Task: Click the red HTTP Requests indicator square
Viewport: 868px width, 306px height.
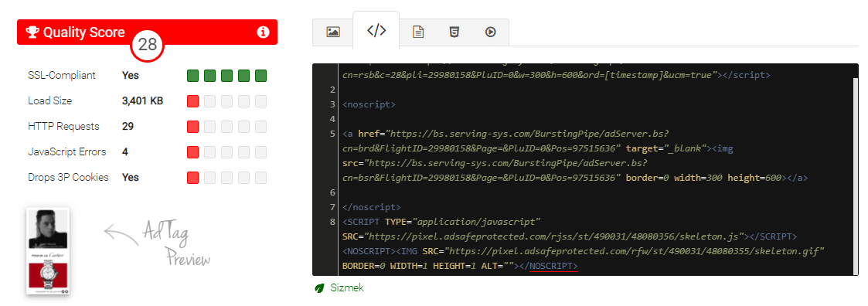Action: 192,127
